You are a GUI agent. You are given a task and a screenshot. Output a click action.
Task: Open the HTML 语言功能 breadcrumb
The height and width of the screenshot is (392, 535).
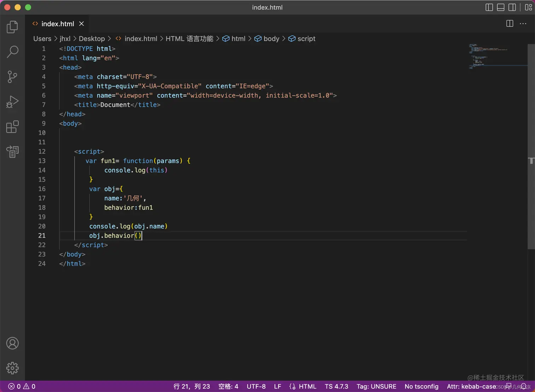pos(189,39)
